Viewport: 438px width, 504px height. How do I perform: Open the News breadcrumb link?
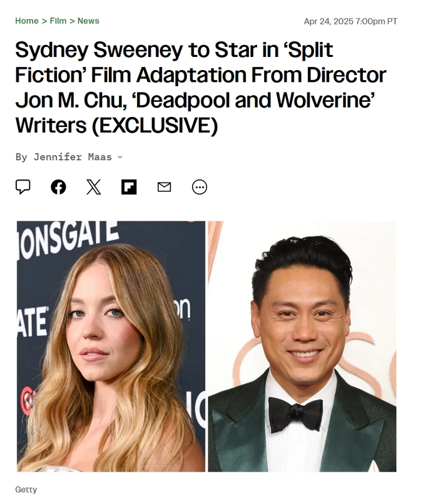pos(88,21)
